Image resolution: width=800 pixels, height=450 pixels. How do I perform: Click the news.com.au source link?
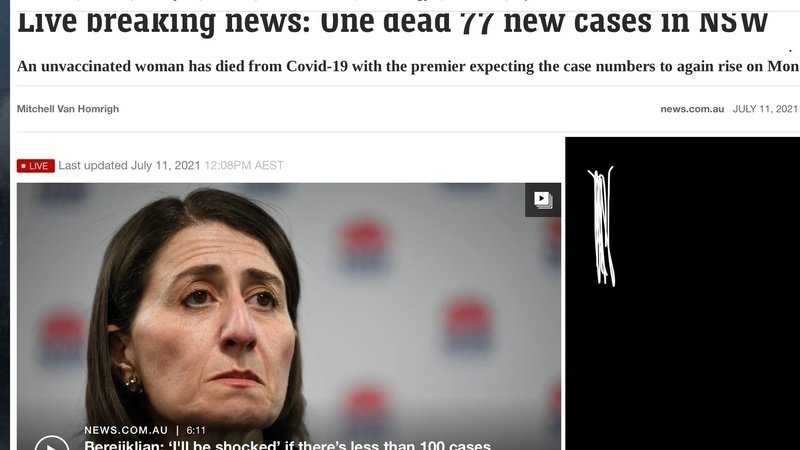[692, 109]
